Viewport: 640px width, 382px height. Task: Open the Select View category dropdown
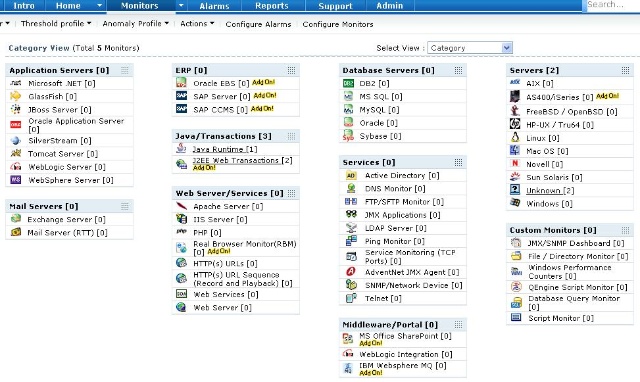pos(470,48)
